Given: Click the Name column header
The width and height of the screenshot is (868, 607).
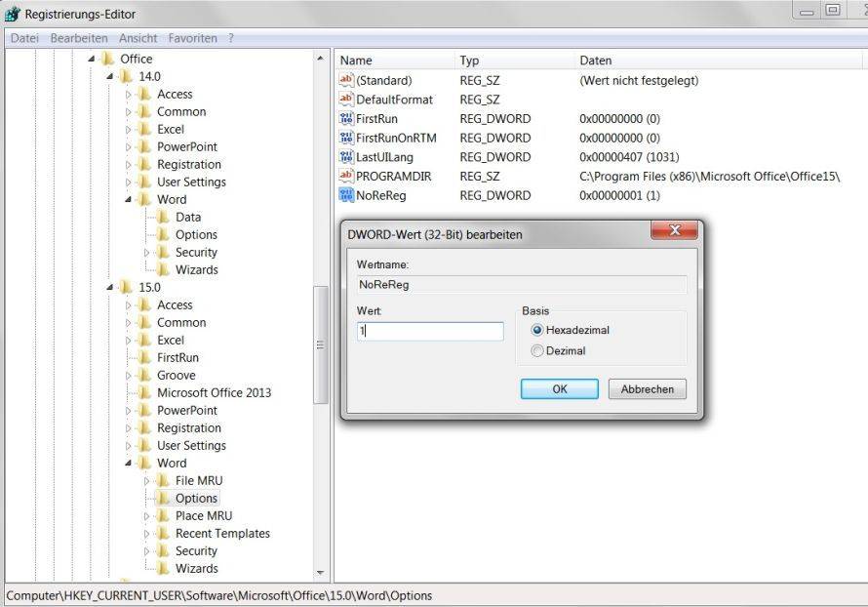Looking at the screenshot, I should (395, 61).
